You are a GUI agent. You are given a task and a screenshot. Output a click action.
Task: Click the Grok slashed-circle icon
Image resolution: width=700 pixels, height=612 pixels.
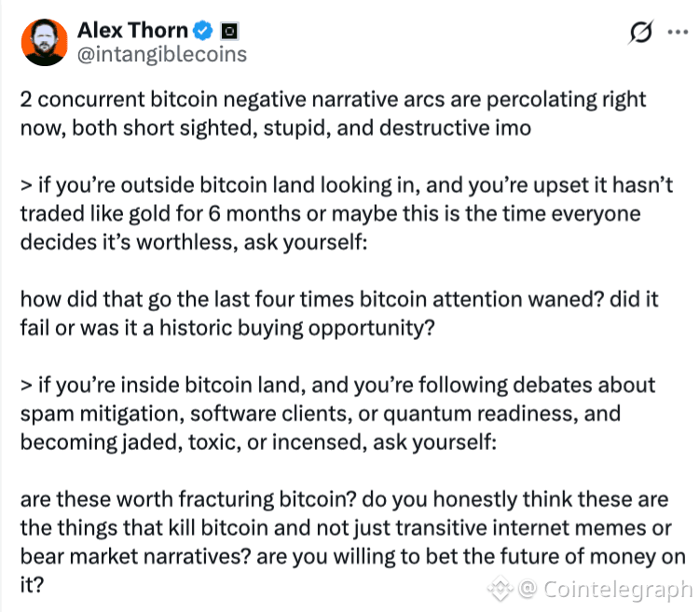tap(641, 34)
